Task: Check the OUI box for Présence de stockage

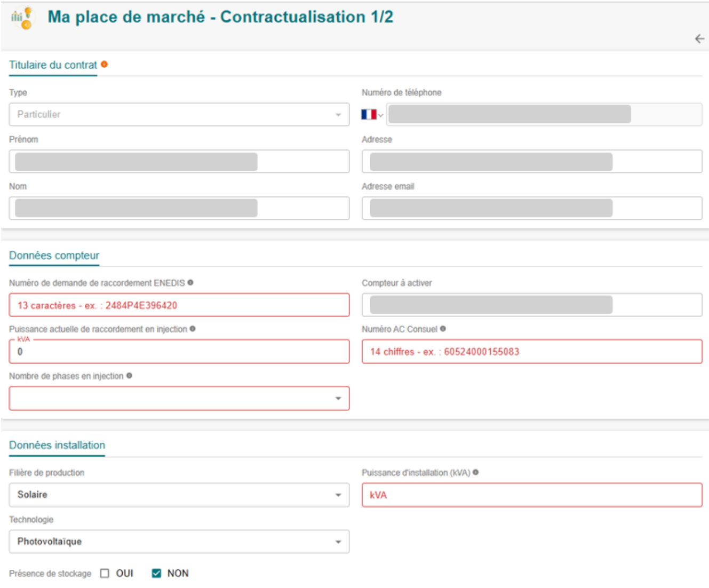Action: point(105,574)
